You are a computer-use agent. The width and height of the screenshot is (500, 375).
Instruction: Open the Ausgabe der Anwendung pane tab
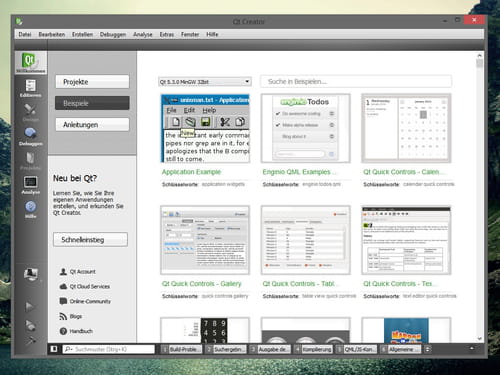[270, 349]
